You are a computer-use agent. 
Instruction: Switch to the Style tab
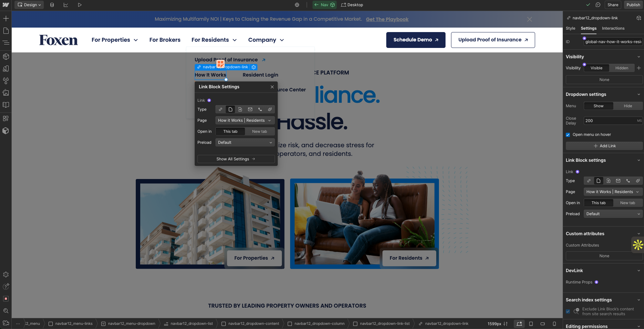point(570,28)
